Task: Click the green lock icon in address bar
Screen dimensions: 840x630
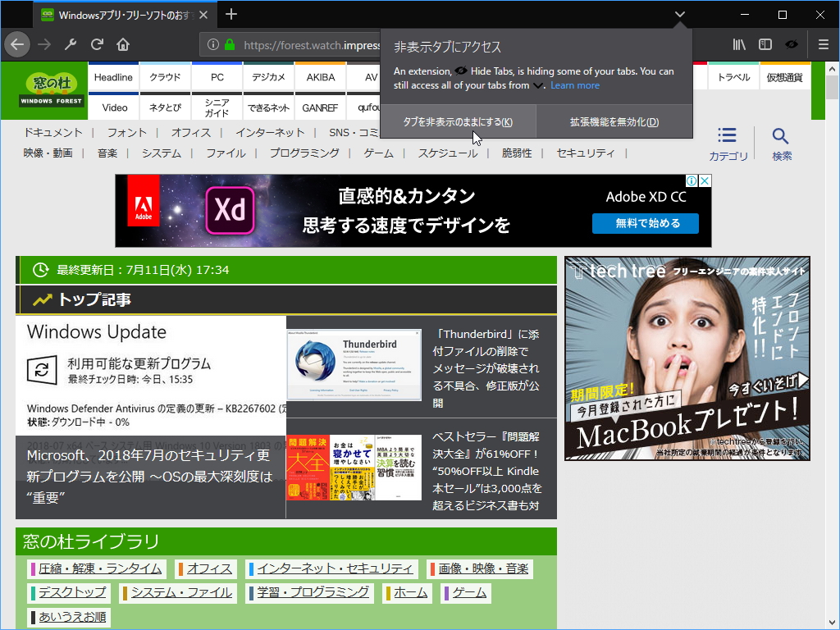Action: (x=231, y=45)
